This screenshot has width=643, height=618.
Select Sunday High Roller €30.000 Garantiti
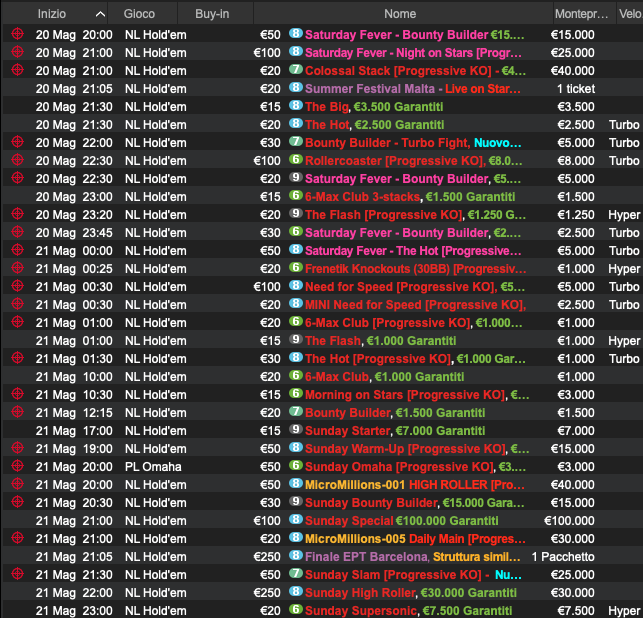point(411,593)
